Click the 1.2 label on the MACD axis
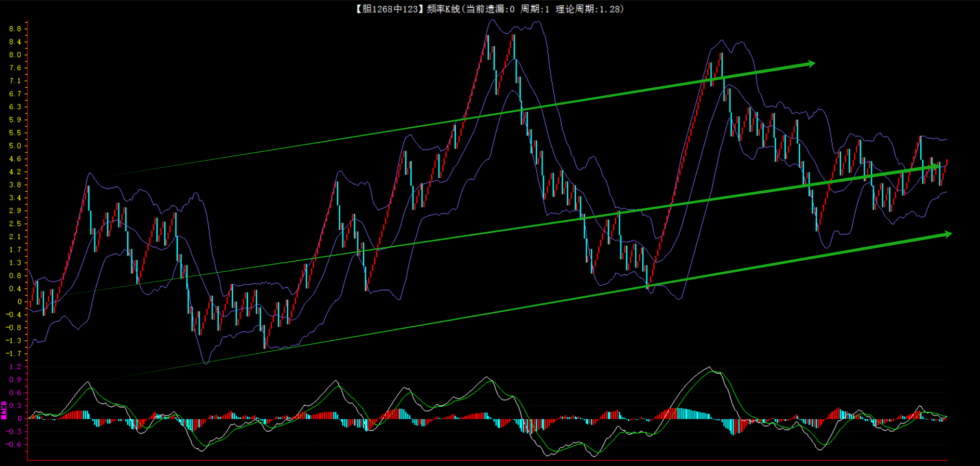This screenshot has height=466, width=980. tap(15, 366)
